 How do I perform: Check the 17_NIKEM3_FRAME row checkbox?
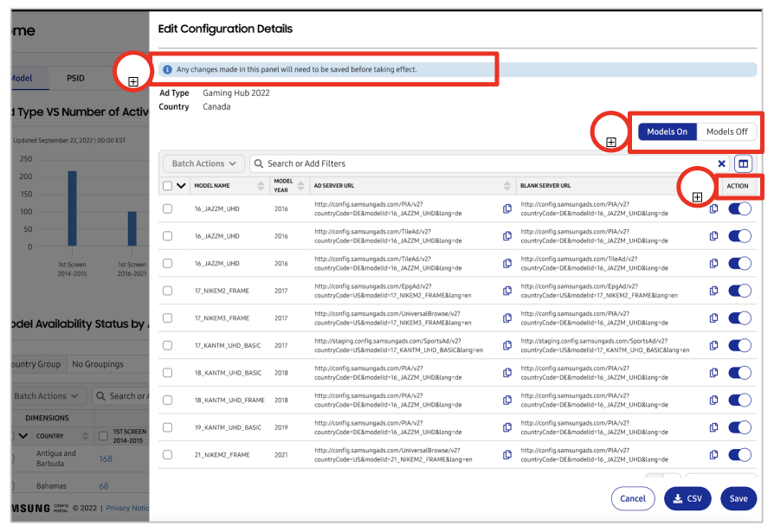click(167, 318)
